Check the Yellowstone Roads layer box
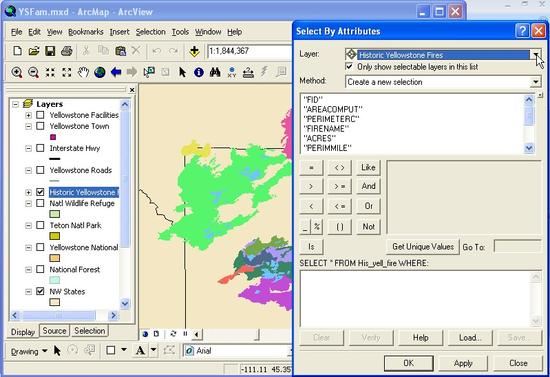 [40, 170]
